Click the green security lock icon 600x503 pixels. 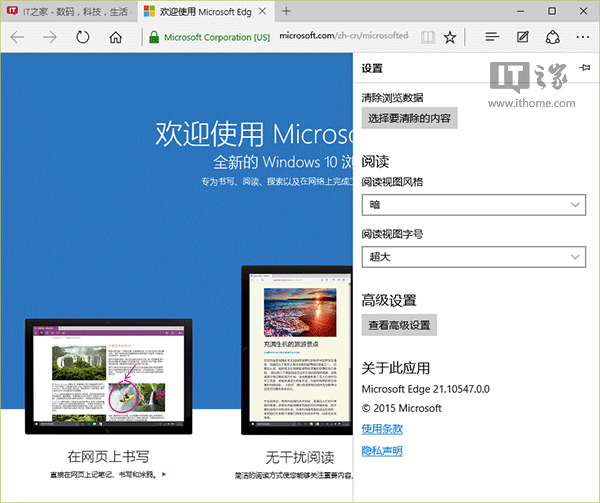coord(154,37)
